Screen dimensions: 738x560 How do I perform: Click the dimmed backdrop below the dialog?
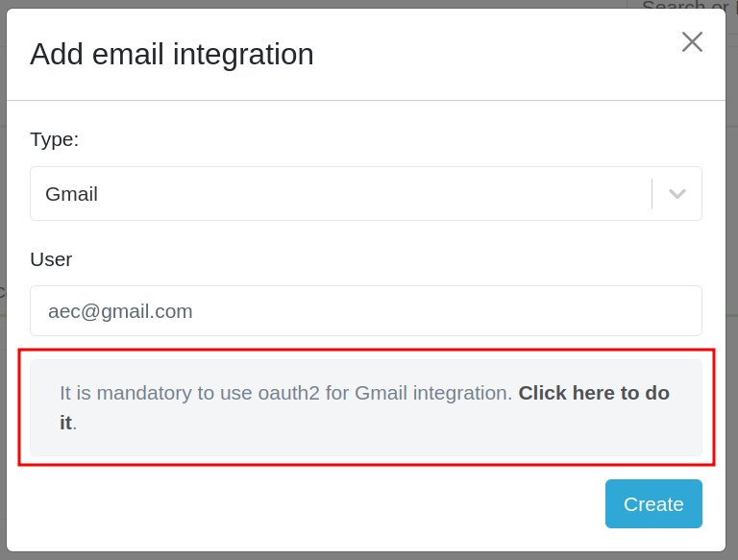(x=365, y=556)
